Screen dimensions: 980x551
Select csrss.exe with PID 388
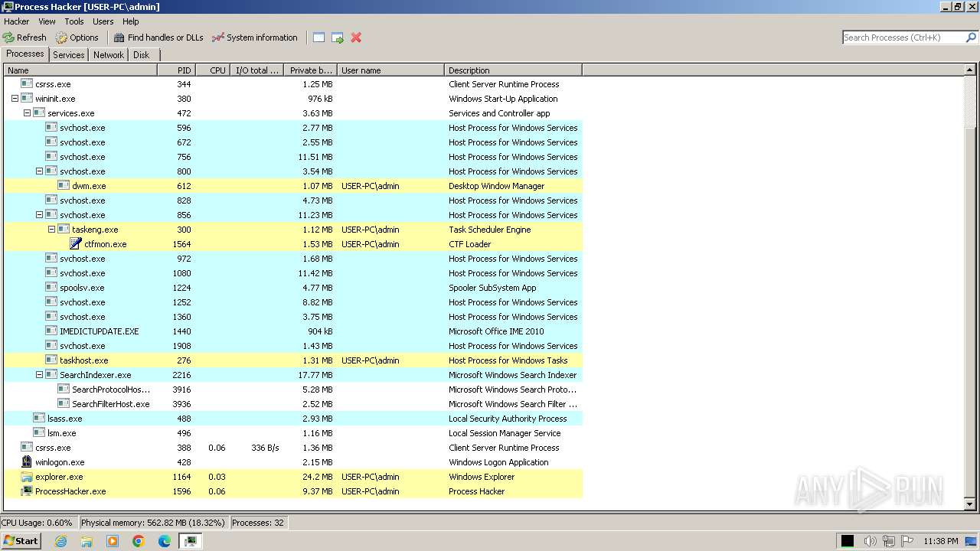point(293,448)
